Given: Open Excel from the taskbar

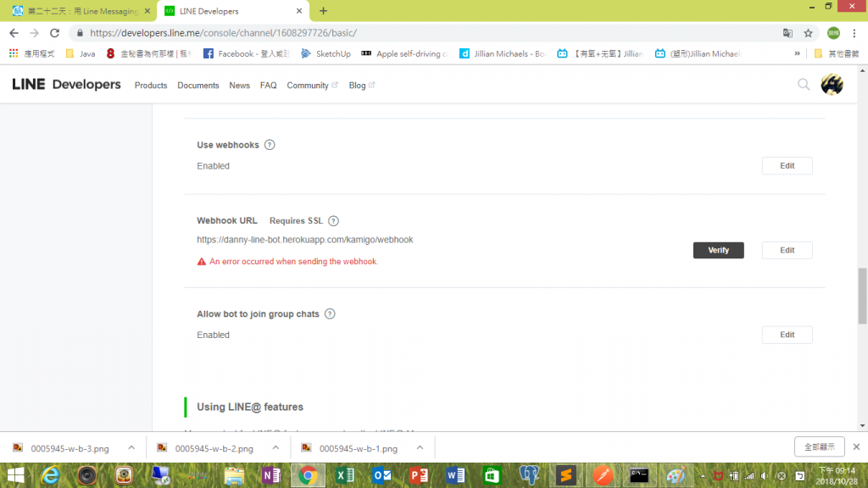Looking at the screenshot, I should coord(345,475).
